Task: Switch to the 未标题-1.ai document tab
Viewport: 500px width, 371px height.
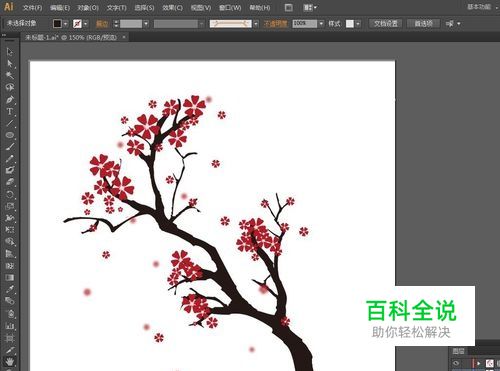Action: 71,37
